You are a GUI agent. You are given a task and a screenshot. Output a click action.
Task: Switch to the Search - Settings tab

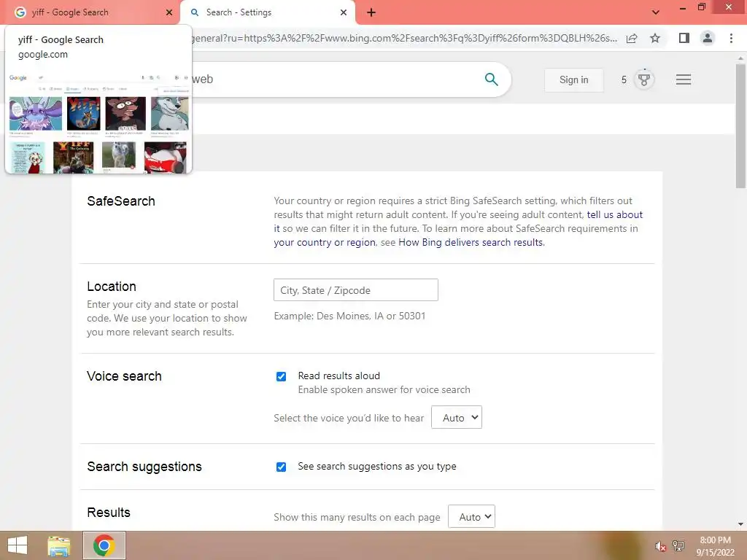click(x=267, y=12)
